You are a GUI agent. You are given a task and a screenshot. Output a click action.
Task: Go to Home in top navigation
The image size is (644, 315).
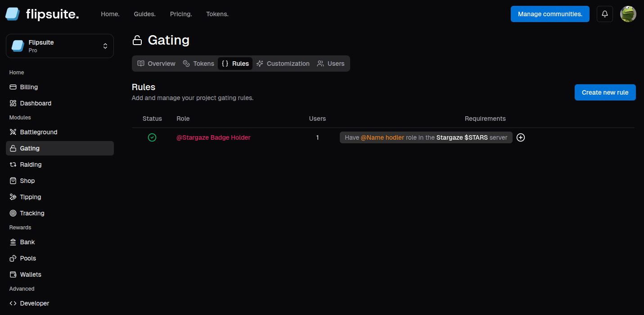coord(110,14)
